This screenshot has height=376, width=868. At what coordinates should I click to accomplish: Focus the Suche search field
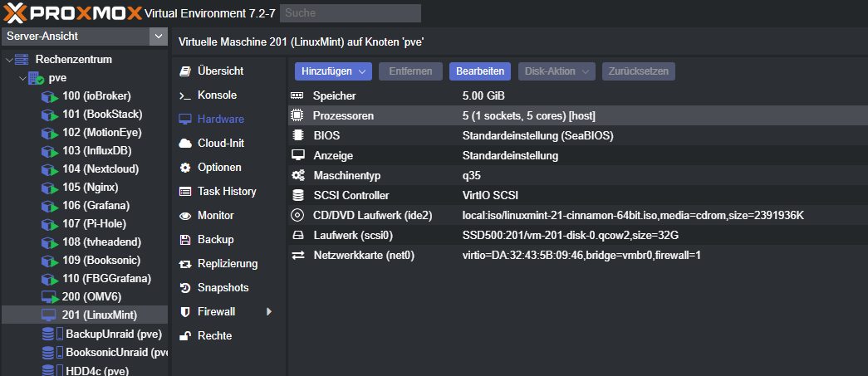[351, 13]
